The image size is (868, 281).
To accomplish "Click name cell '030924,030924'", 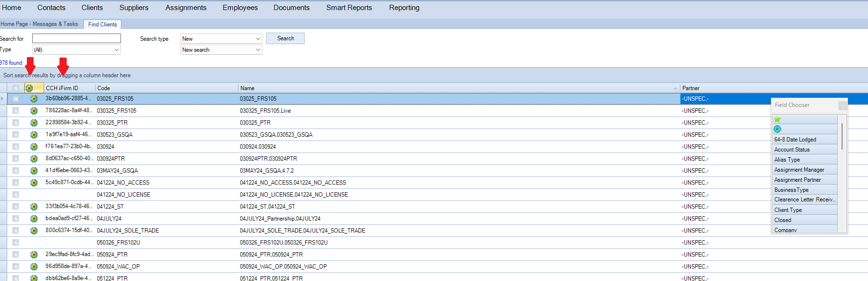I will tap(459, 147).
